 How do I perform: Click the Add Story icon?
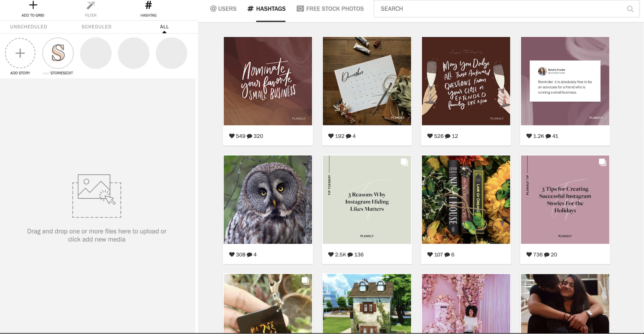20,53
